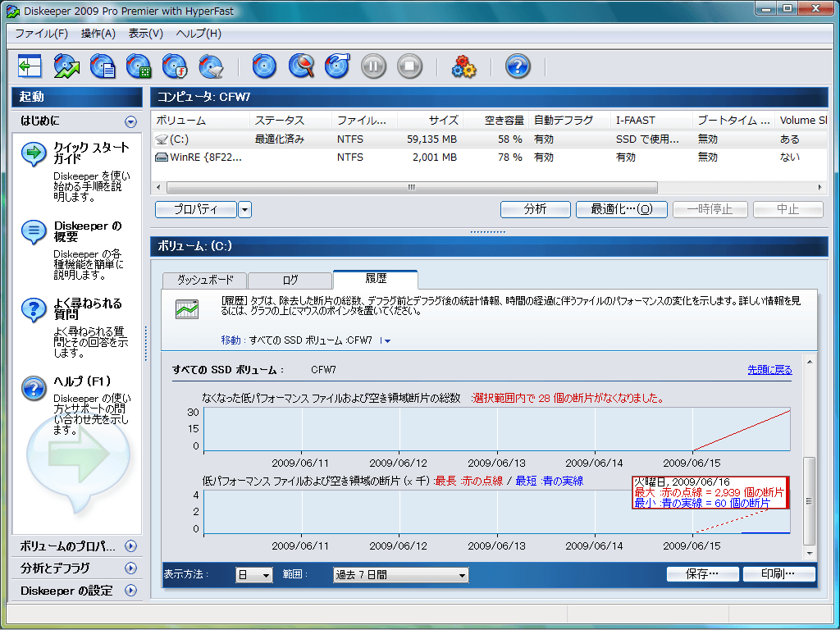The width and height of the screenshot is (840, 630).
Task: Click the I-FAAST disc icon with red f
Action: pos(176,66)
